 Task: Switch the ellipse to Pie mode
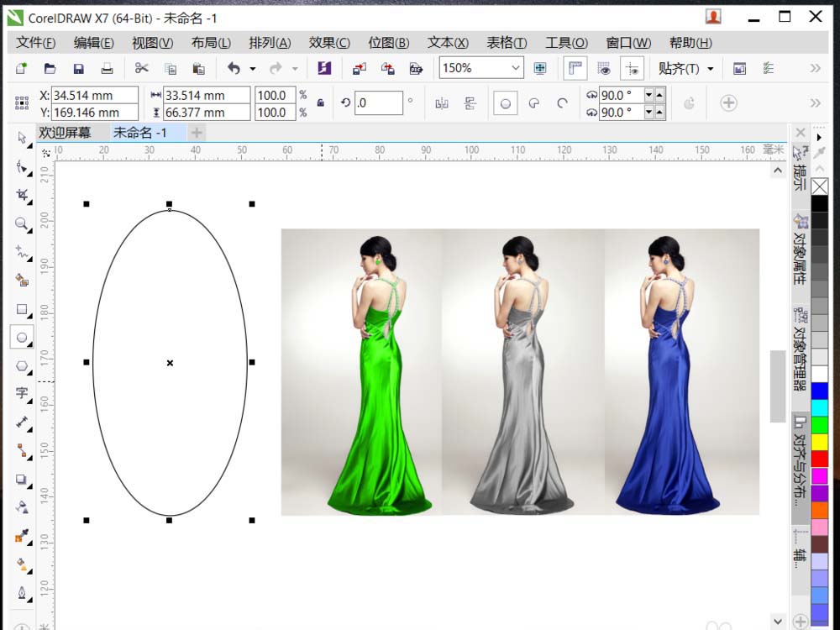coord(533,102)
